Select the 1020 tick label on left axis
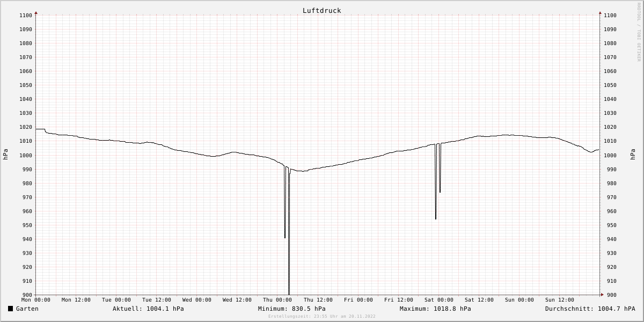This screenshot has height=322, width=644. [26, 127]
